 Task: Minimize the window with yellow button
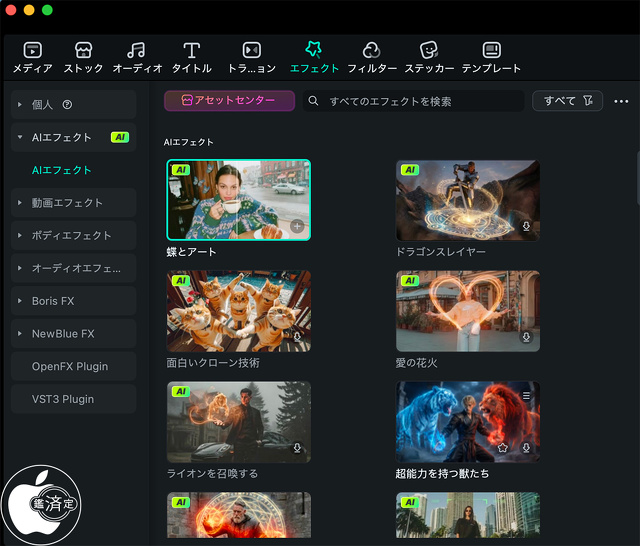click(x=29, y=9)
